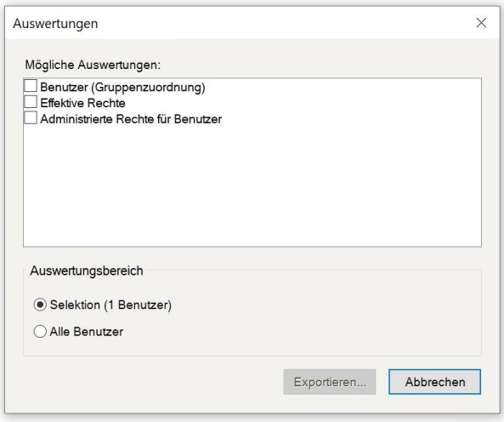Screen dimensions: 504x422
Task: Choose the Alle Benutzer radio button
Action: pos(40,331)
